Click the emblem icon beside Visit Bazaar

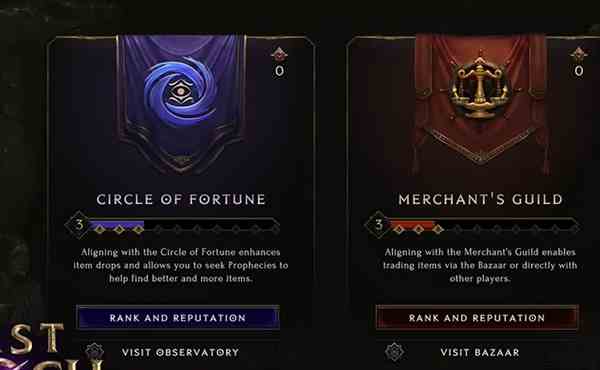[394, 352]
